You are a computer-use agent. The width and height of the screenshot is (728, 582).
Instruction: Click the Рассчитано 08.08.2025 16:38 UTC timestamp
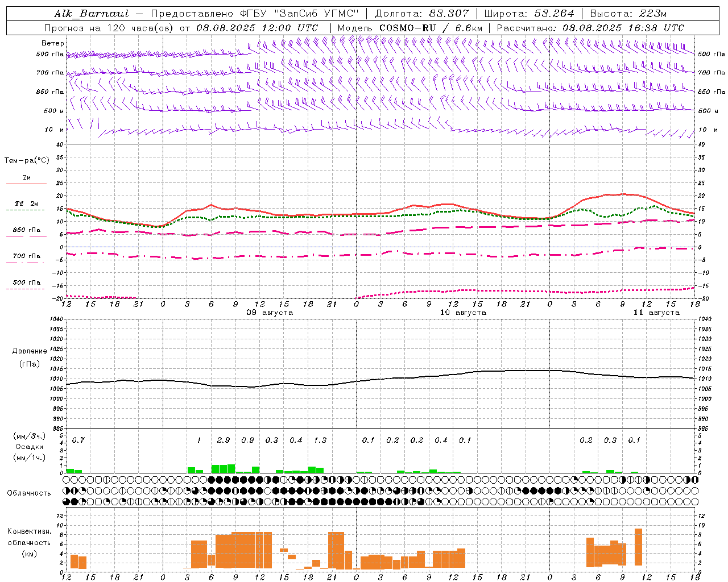point(590,28)
